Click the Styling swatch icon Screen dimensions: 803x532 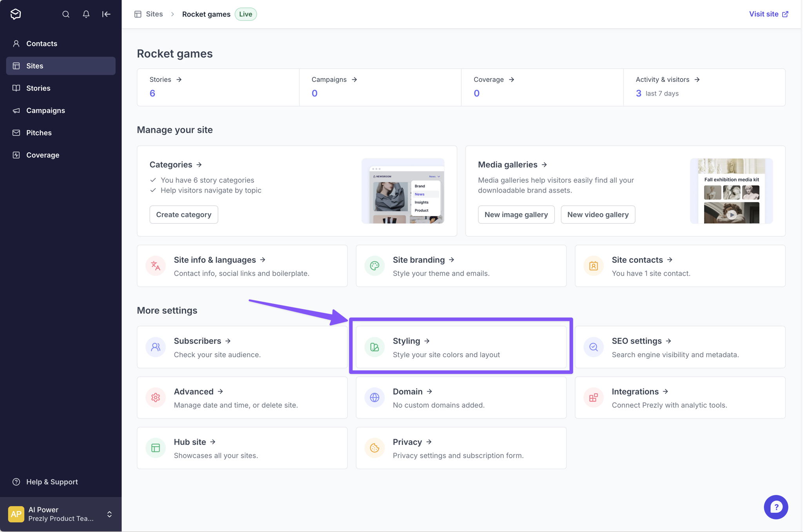pyautogui.click(x=374, y=347)
